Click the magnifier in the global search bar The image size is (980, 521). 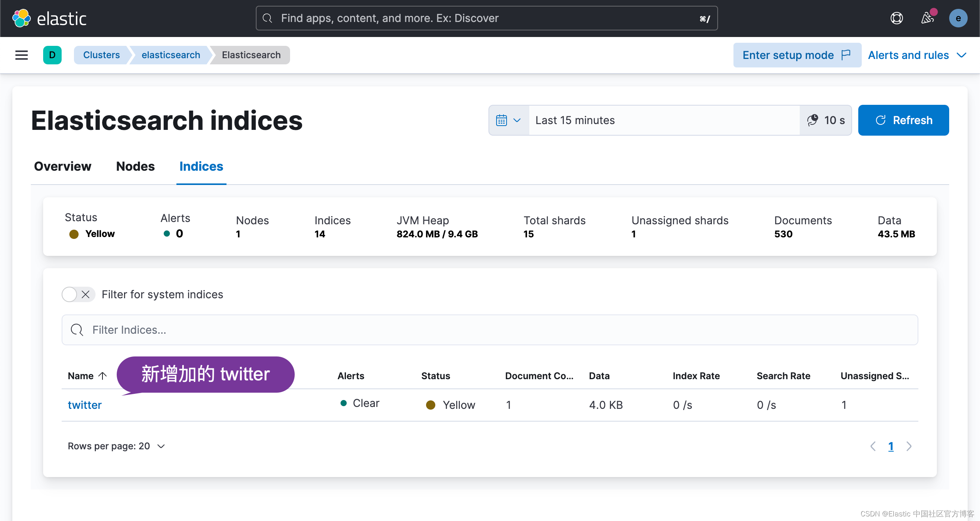pyautogui.click(x=267, y=18)
